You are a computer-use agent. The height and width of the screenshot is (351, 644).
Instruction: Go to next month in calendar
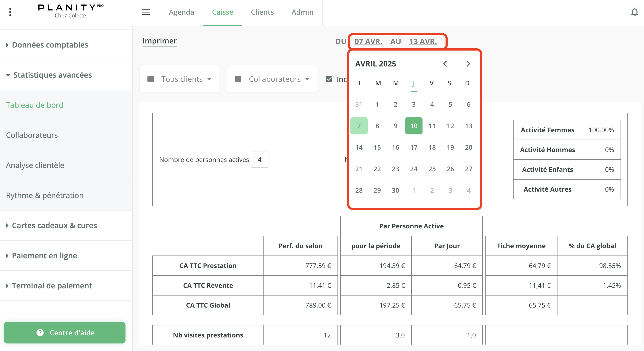click(x=468, y=64)
